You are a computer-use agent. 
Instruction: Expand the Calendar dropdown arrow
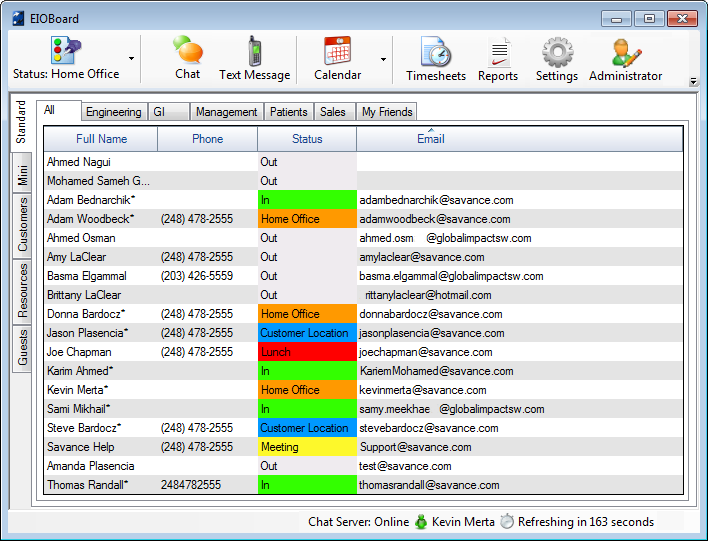(x=383, y=60)
